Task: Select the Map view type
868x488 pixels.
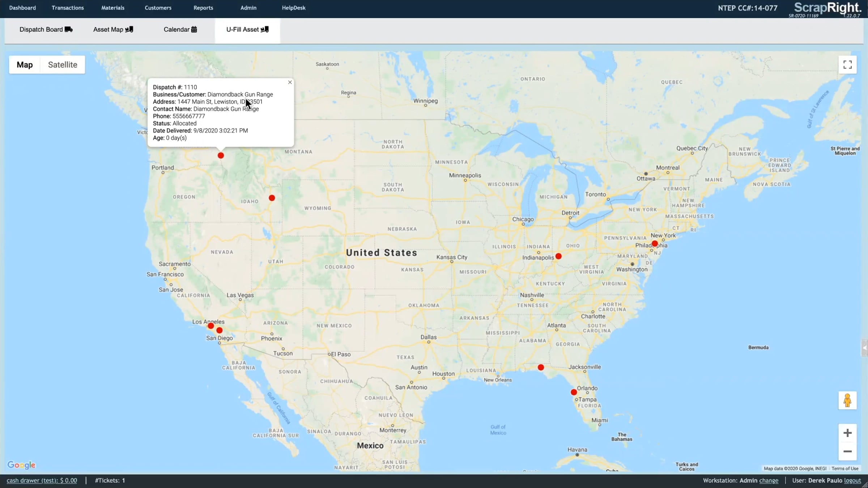Action: [x=25, y=65]
